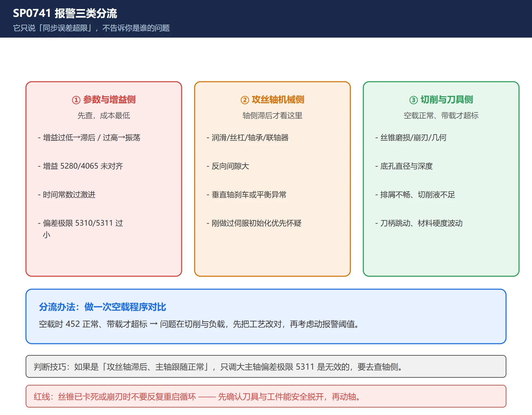
Task: Select the caption "空载正常、带载才超标"
Action: (x=441, y=116)
